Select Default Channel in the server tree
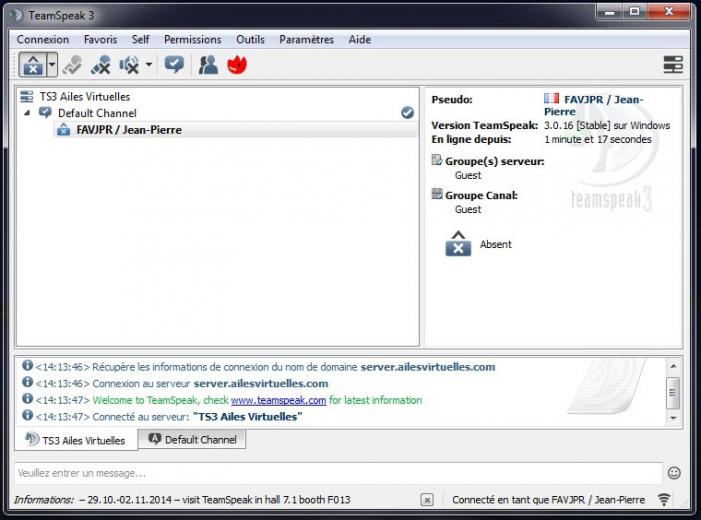Screen dimensions: 701x520 [97, 114]
